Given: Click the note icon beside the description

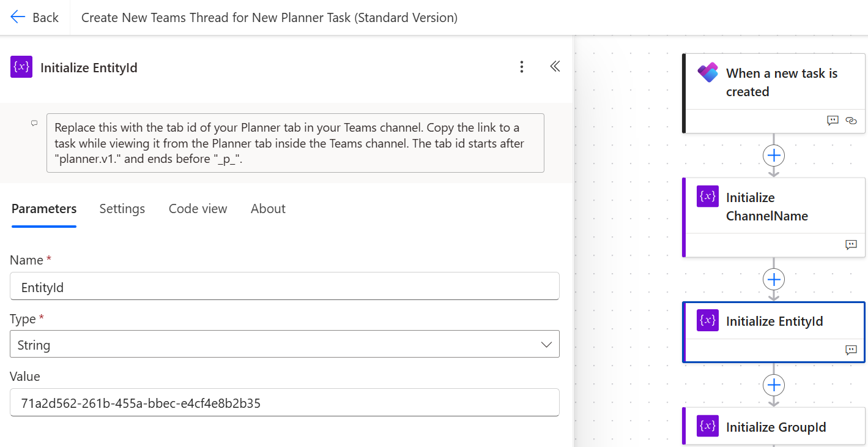Looking at the screenshot, I should click(x=34, y=123).
